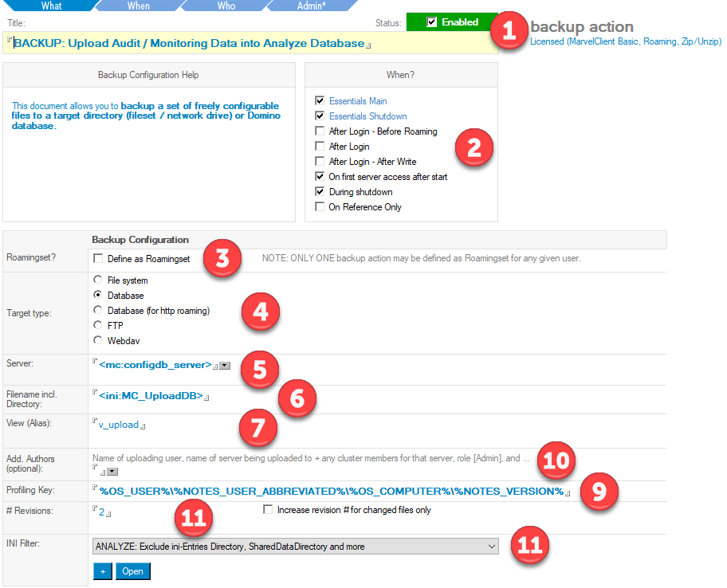Toggle On first server access after start
Image resolution: width=727 pixels, height=588 pixels.
pyautogui.click(x=320, y=177)
